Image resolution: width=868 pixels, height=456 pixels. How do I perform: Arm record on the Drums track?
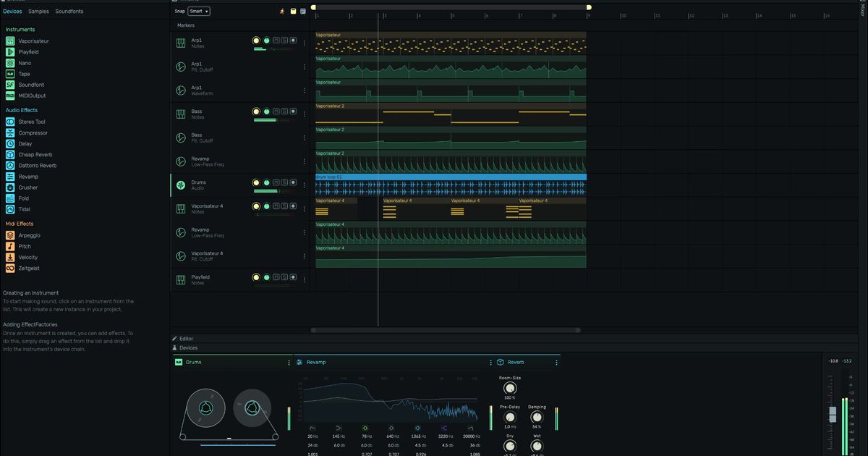tap(293, 182)
